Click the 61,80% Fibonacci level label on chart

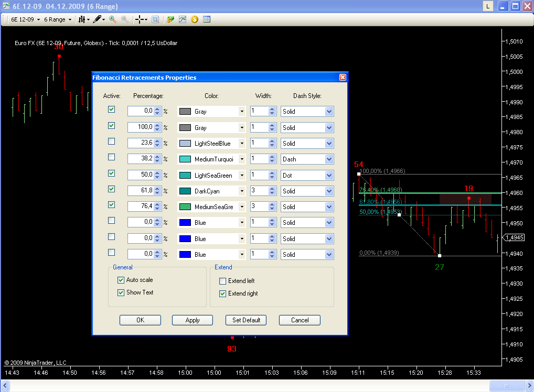click(381, 202)
